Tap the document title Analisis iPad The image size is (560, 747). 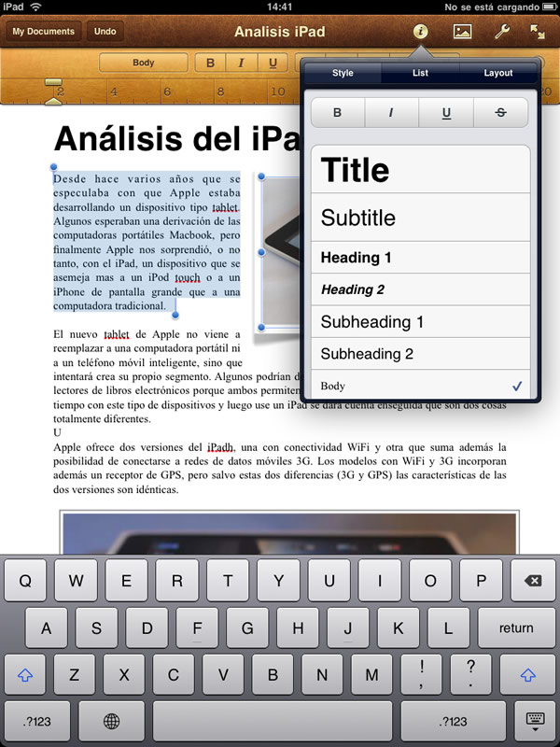click(279, 32)
